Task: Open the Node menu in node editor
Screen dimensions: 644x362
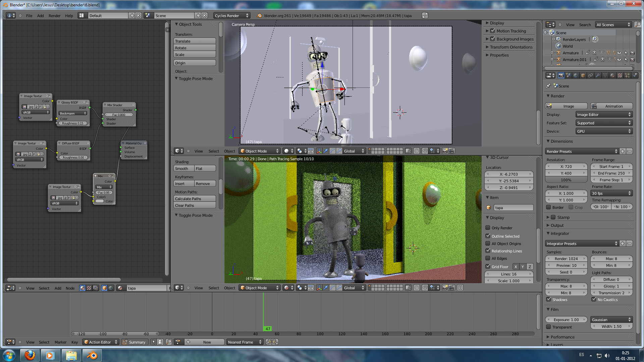Action: click(x=70, y=288)
